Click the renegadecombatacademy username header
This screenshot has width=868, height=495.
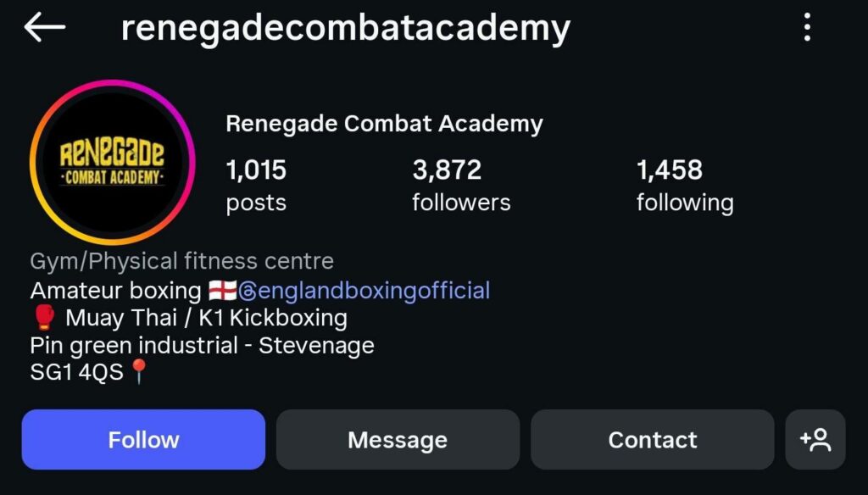click(345, 29)
